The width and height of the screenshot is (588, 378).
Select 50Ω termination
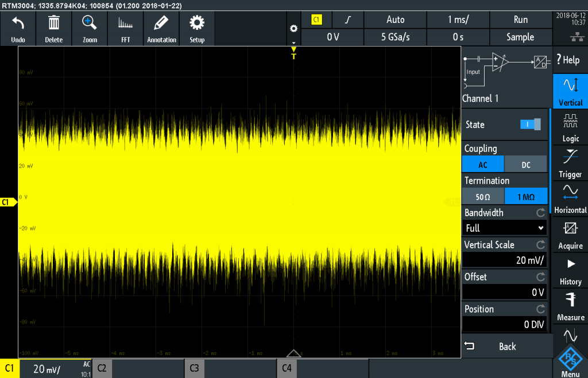point(483,197)
